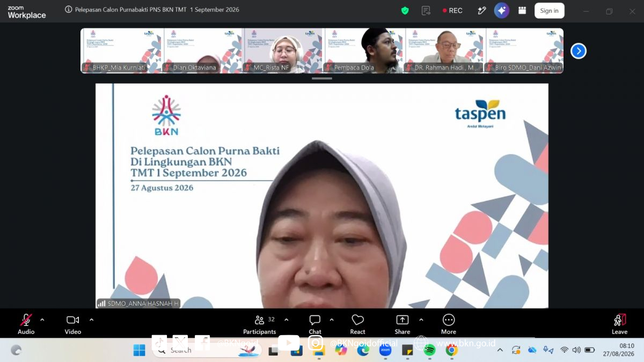Open the meeting transcript icon
Viewport: 644px width, 362px height.
coord(426,10)
